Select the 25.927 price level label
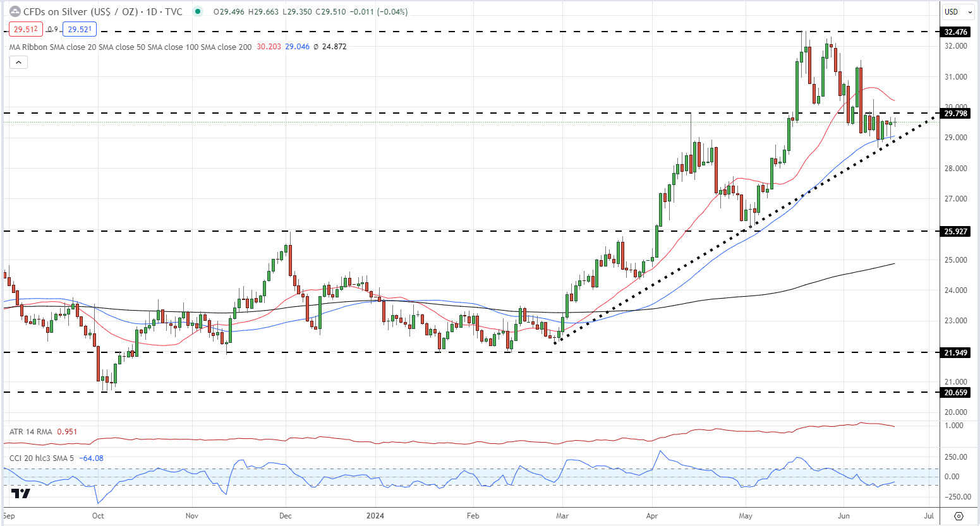The width and height of the screenshot is (980, 526). point(955,231)
